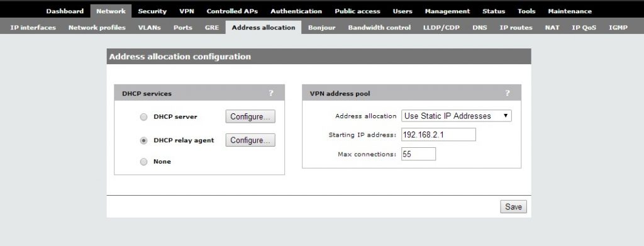This screenshot has height=246, width=644.
Task: Switch to Bandwidth control tab
Action: (379, 28)
